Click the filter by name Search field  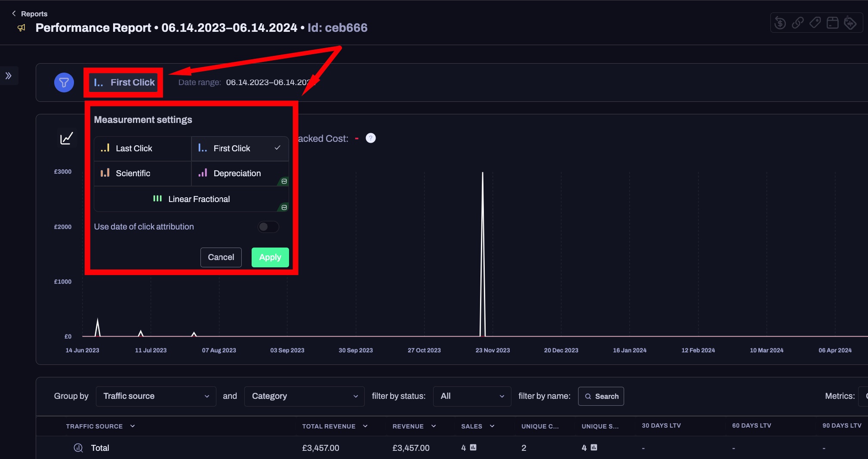[601, 396]
